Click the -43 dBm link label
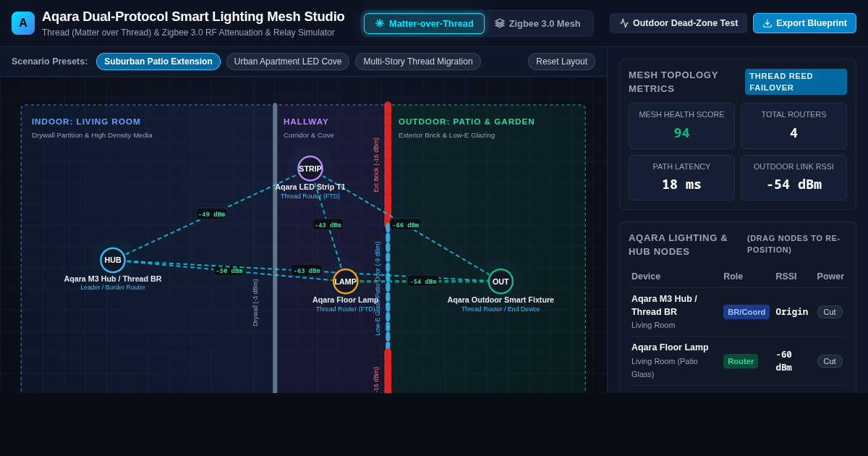 point(328,225)
